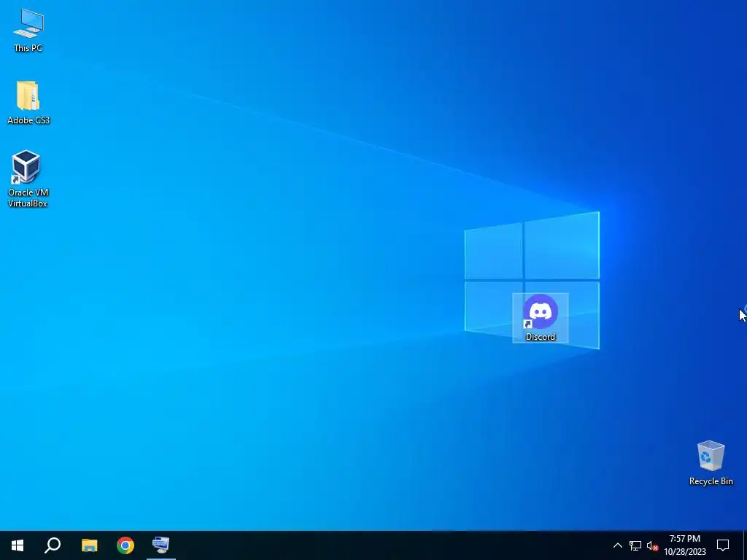Open the Action Center notifications icon

tap(723, 545)
